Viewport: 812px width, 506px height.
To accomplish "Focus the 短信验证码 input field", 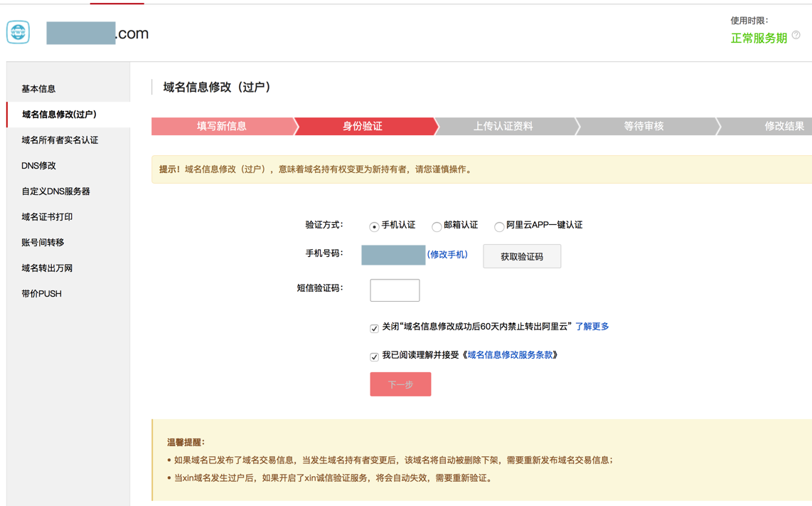I will point(395,290).
